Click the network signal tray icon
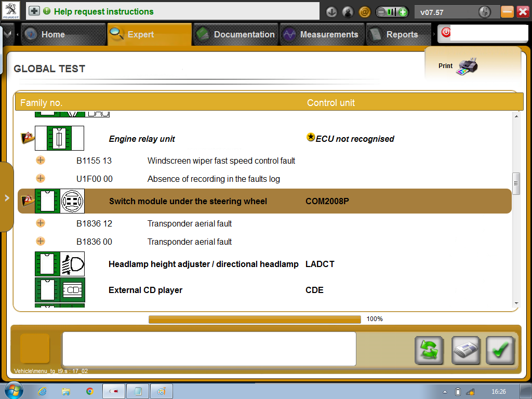Screen dimensions: 532x399 tap(470, 392)
